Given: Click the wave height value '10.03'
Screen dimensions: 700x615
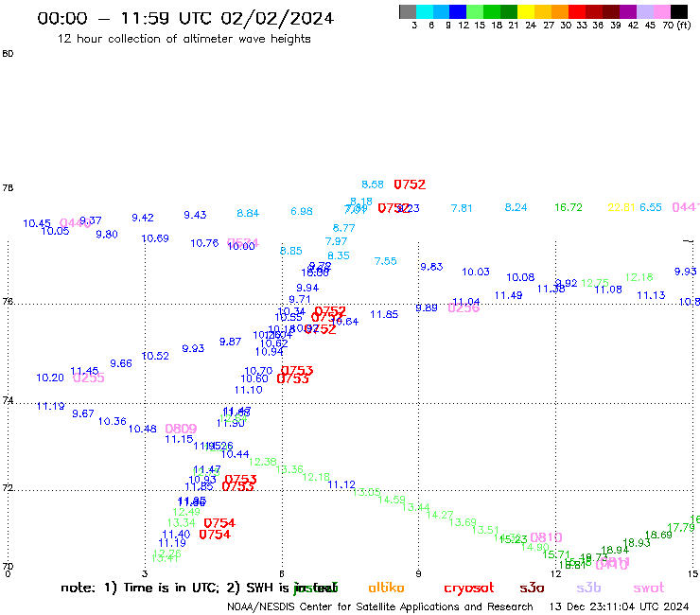Looking at the screenshot, I should (x=476, y=272).
